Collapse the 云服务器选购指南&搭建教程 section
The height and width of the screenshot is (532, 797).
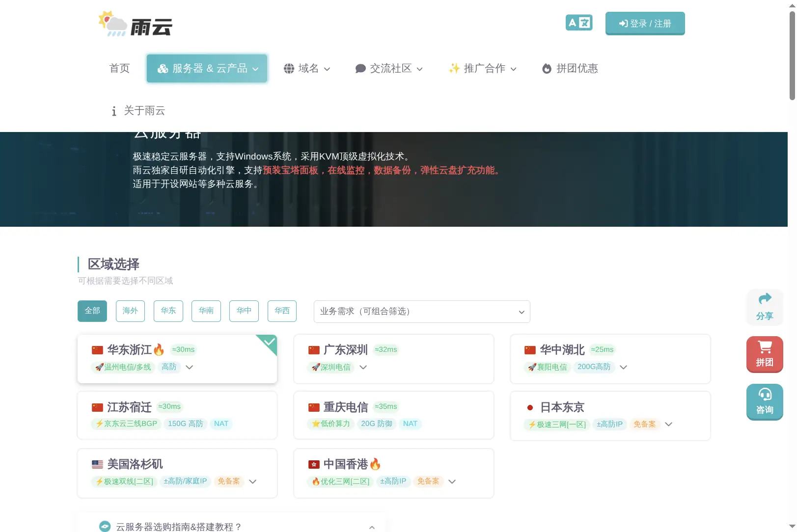coord(372,527)
